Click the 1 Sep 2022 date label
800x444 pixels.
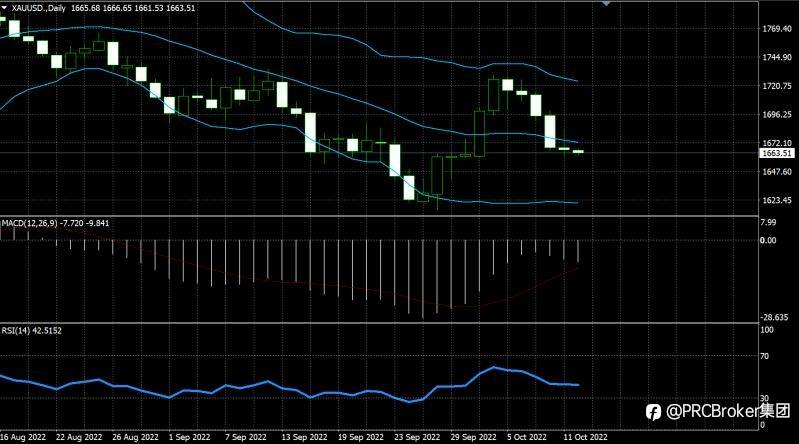(189, 437)
